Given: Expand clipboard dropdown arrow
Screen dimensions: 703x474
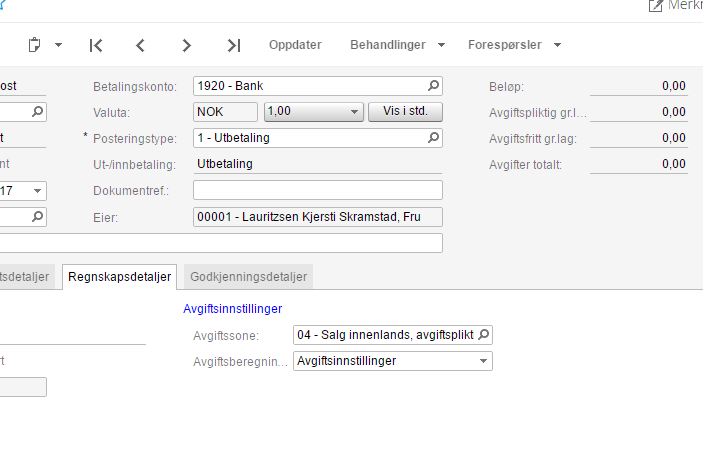Looking at the screenshot, I should 59,45.
